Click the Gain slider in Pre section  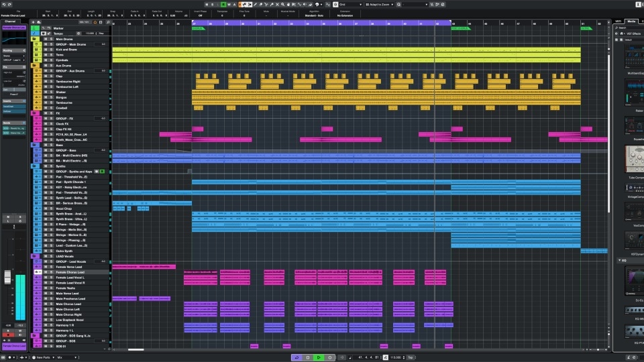(x=14, y=89)
